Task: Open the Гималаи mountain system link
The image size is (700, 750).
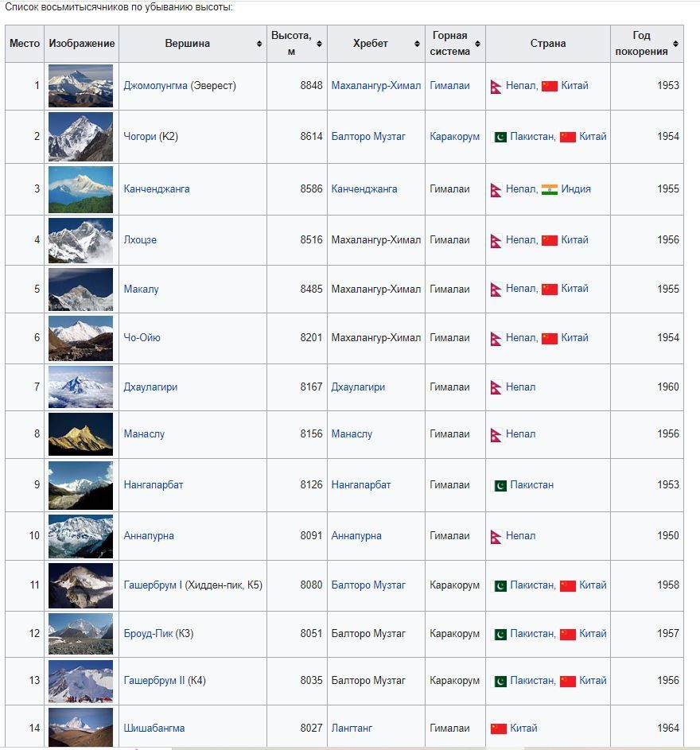Action: (451, 86)
